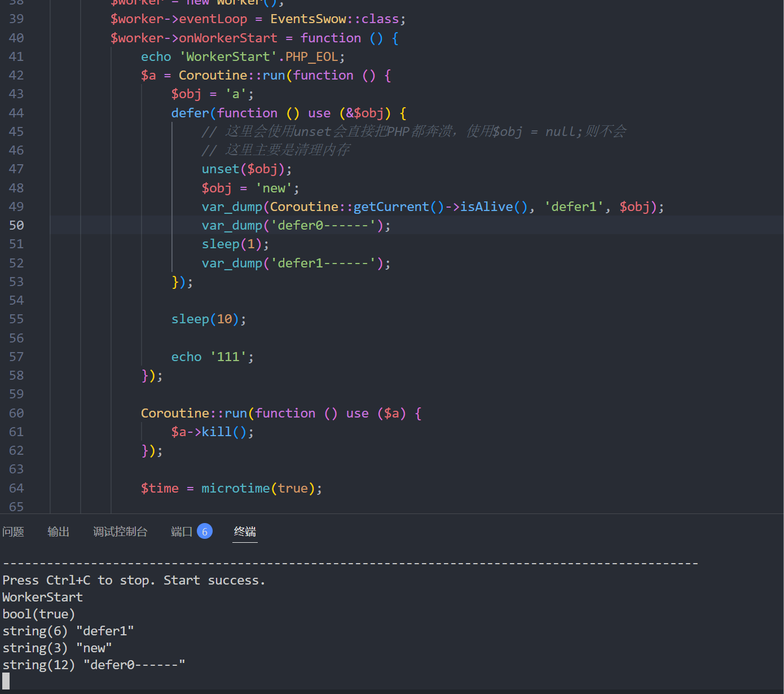Click the defer(function () use (&$obj) line
Image resolution: width=784 pixels, height=694 pixels.
pos(289,113)
